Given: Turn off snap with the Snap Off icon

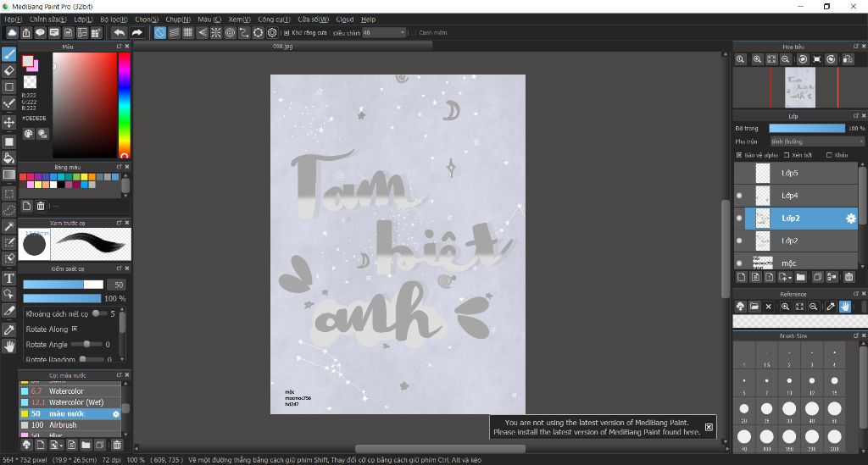Looking at the screenshot, I should click(x=159, y=33).
